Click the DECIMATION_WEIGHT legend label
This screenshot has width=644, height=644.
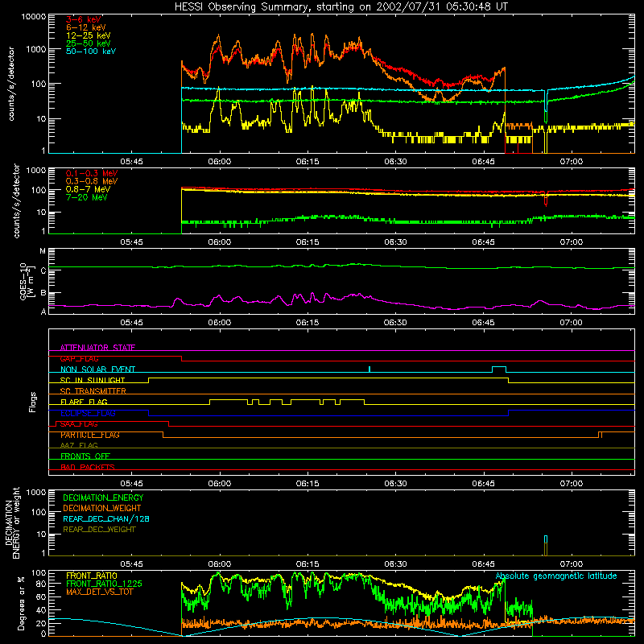tap(102, 508)
